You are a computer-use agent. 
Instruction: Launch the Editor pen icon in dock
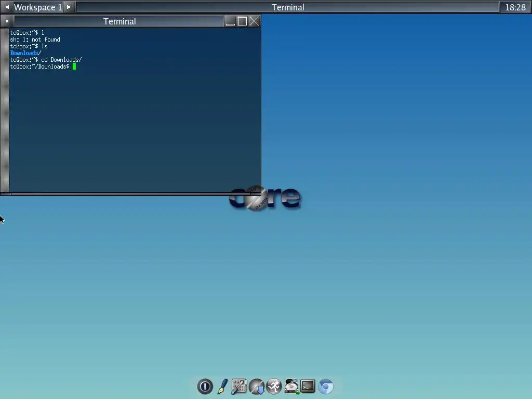click(x=222, y=387)
